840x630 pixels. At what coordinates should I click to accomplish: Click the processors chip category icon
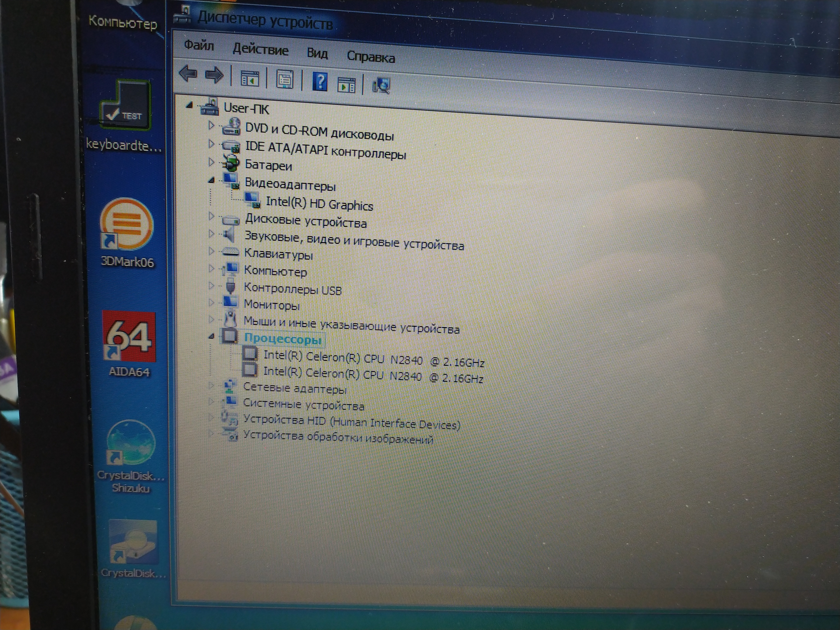[229, 335]
